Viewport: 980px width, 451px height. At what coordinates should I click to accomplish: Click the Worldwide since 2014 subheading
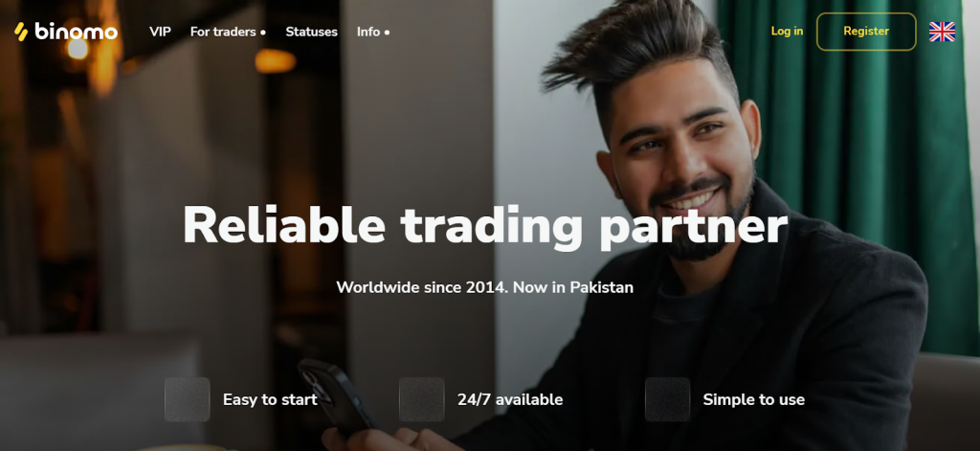[485, 287]
